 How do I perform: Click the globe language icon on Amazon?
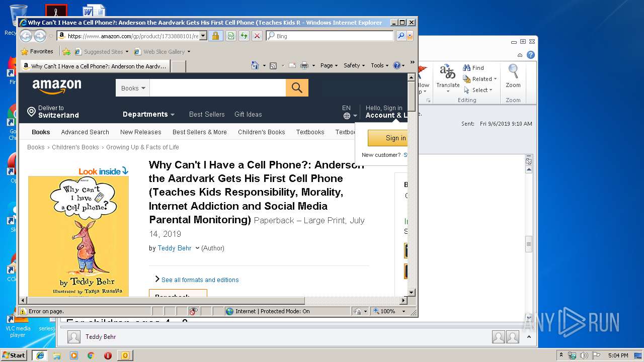coord(347,116)
